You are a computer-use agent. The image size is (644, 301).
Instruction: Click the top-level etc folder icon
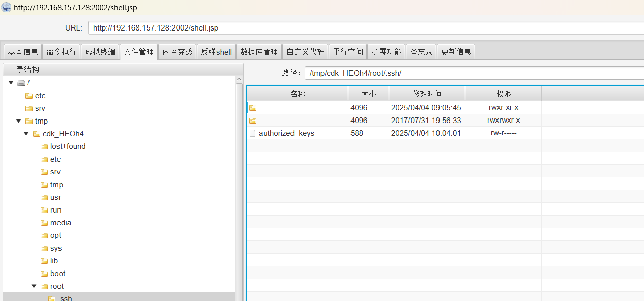29,96
